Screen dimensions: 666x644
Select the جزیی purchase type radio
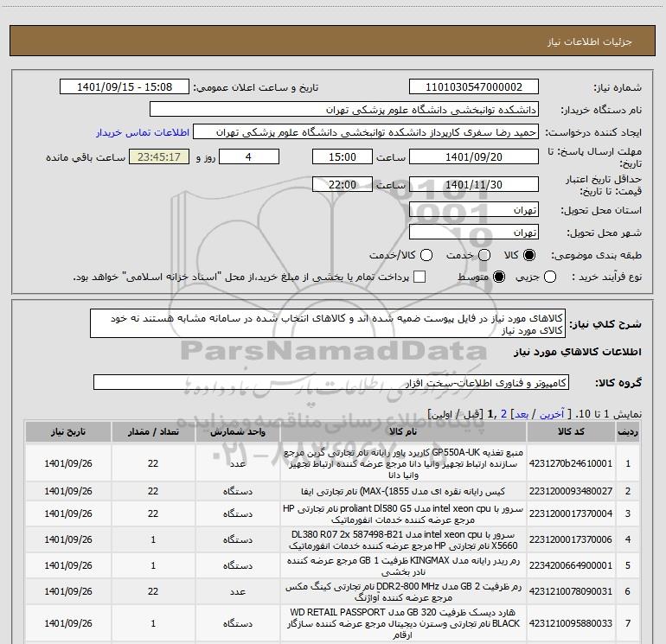click(550, 277)
